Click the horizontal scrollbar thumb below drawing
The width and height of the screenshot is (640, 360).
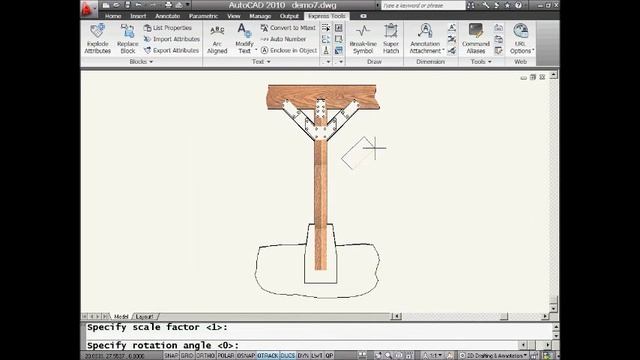point(504,316)
